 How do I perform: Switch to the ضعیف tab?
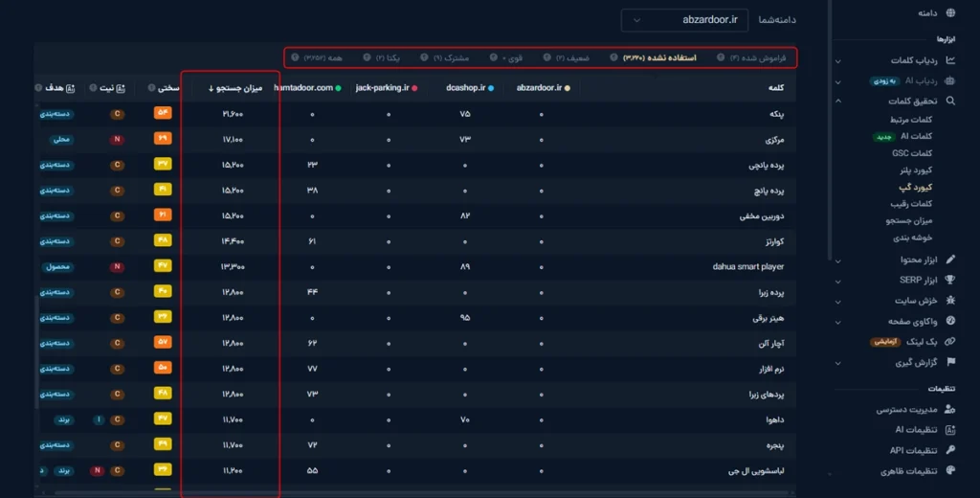click(572, 57)
